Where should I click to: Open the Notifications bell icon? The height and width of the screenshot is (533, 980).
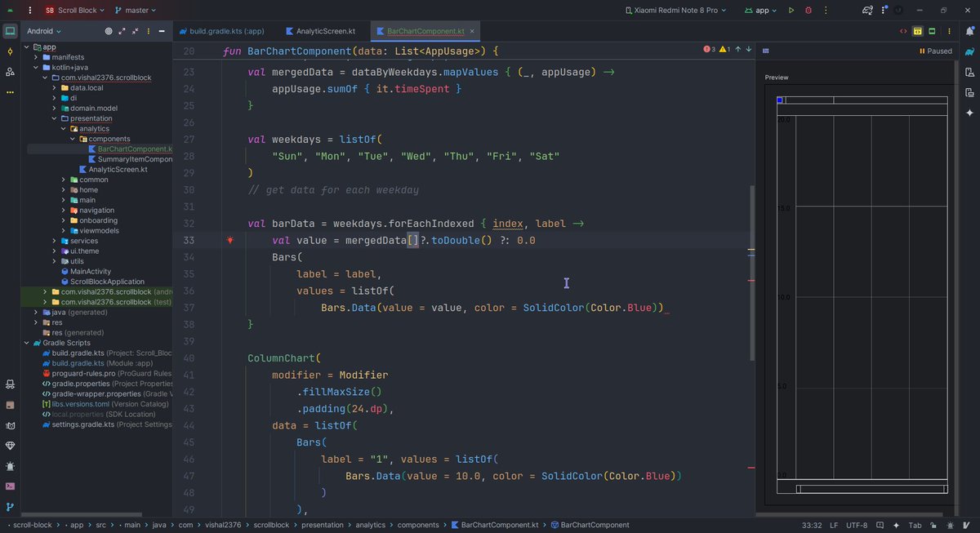969,31
